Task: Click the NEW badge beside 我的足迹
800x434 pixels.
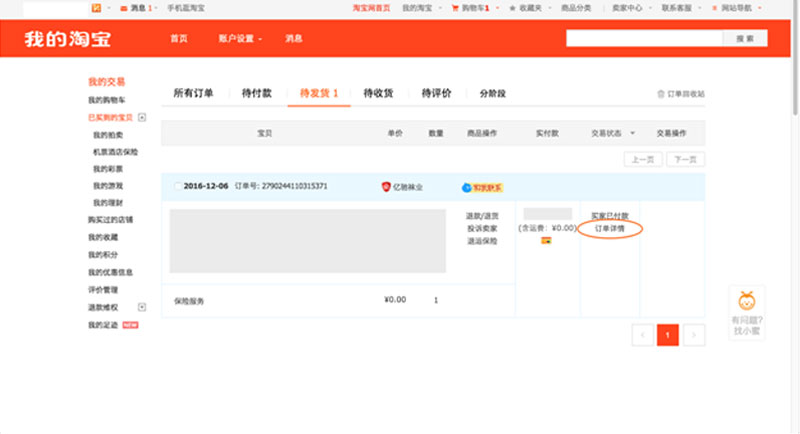Action: [131, 325]
